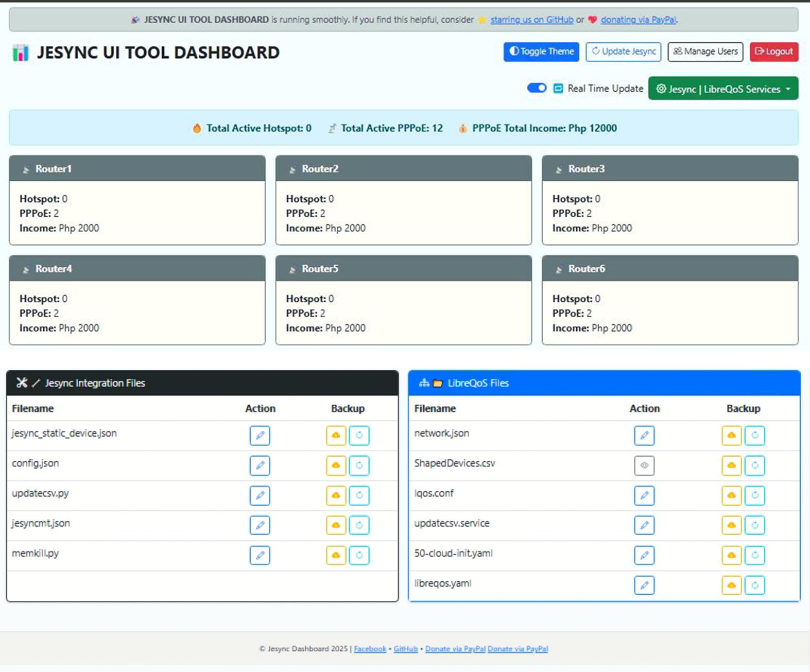Image resolution: width=810 pixels, height=672 pixels.
Task: Back up network.json with the cloud icon
Action: point(732,436)
